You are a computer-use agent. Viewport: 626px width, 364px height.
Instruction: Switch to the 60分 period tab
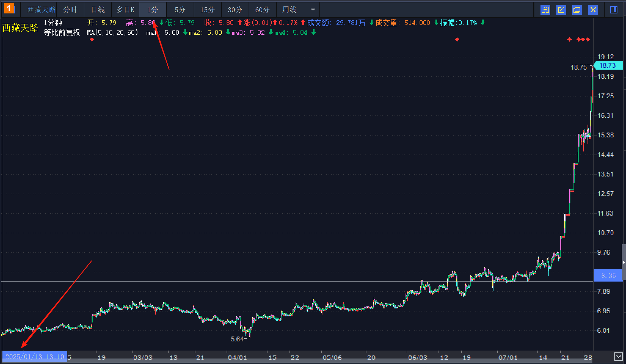tap(262, 10)
